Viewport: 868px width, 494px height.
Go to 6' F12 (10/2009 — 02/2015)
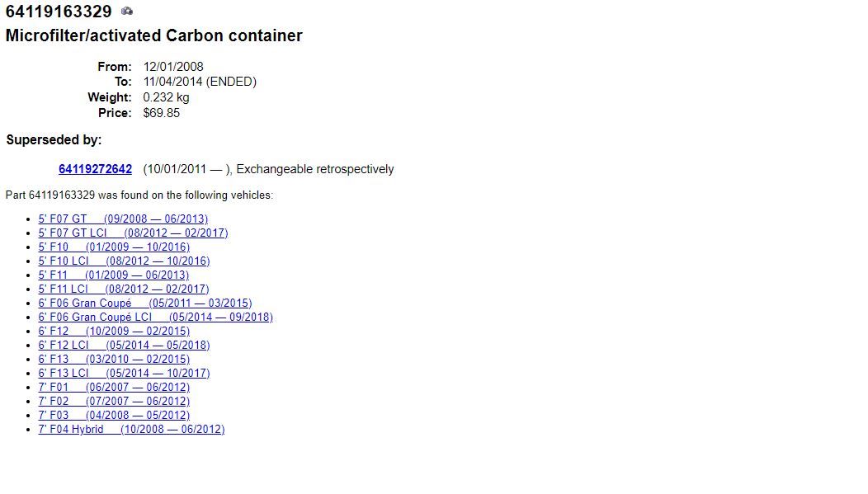tap(114, 332)
